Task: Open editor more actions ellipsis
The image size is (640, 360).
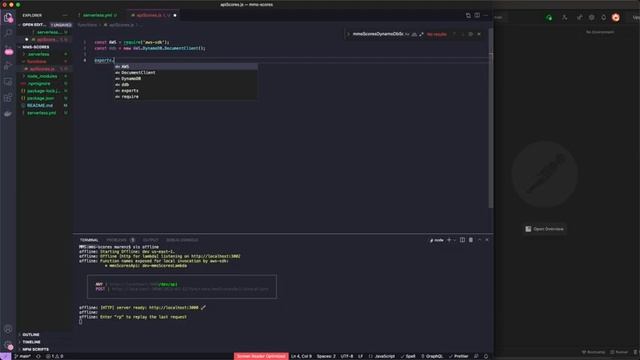Action: pos(485,15)
